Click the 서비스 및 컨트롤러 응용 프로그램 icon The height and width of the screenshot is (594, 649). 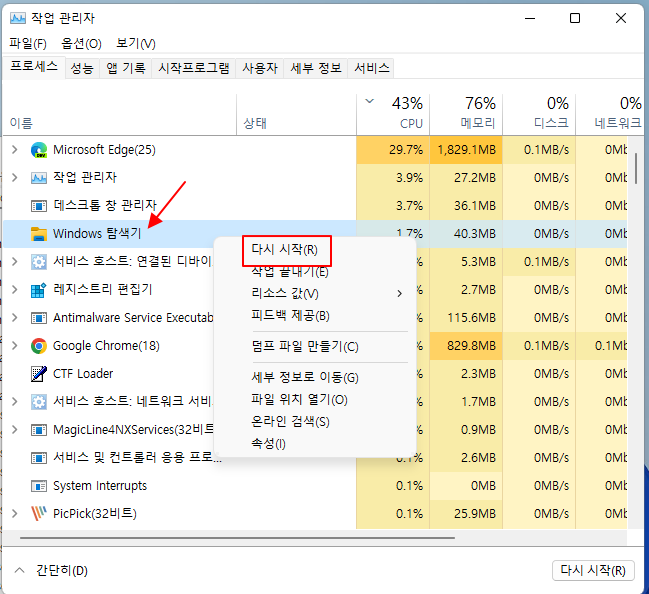39,458
